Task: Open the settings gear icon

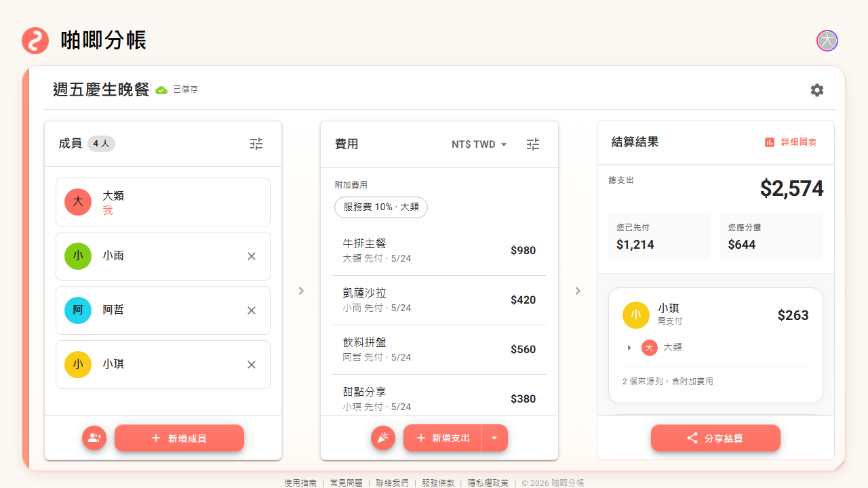Action: pyautogui.click(x=817, y=90)
